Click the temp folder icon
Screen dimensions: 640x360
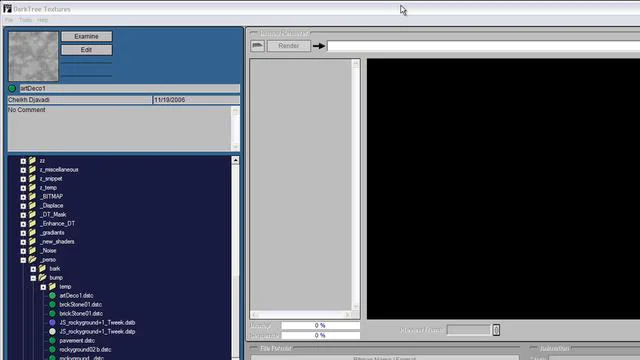click(52, 286)
